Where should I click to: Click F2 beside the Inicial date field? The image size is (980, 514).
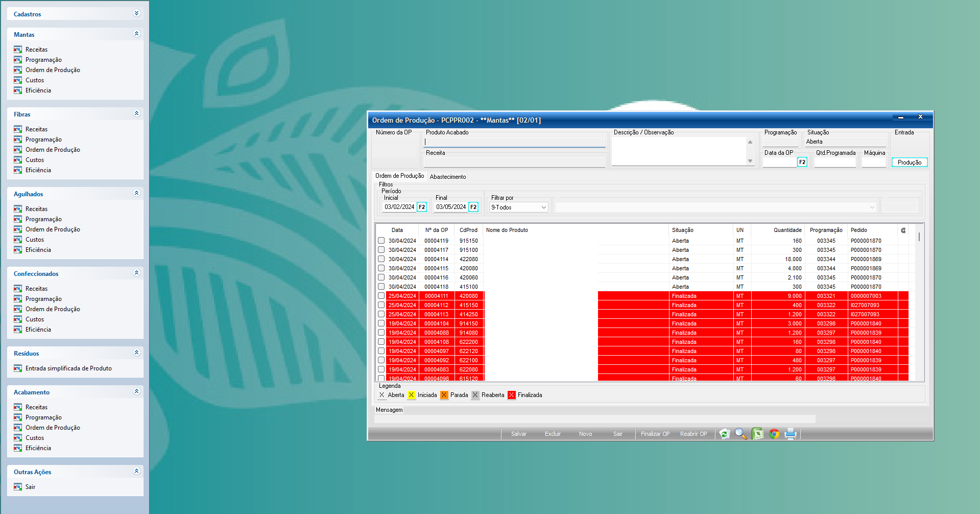(422, 207)
